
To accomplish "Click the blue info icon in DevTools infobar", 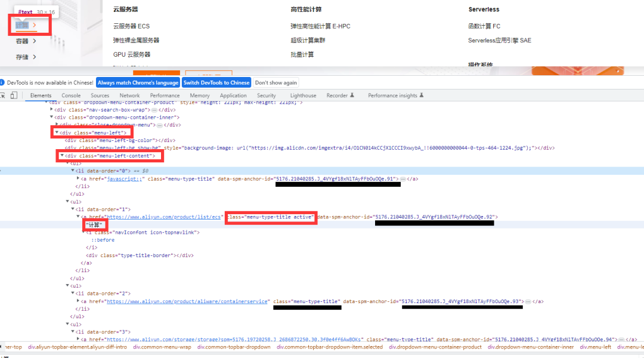I will (x=2, y=82).
